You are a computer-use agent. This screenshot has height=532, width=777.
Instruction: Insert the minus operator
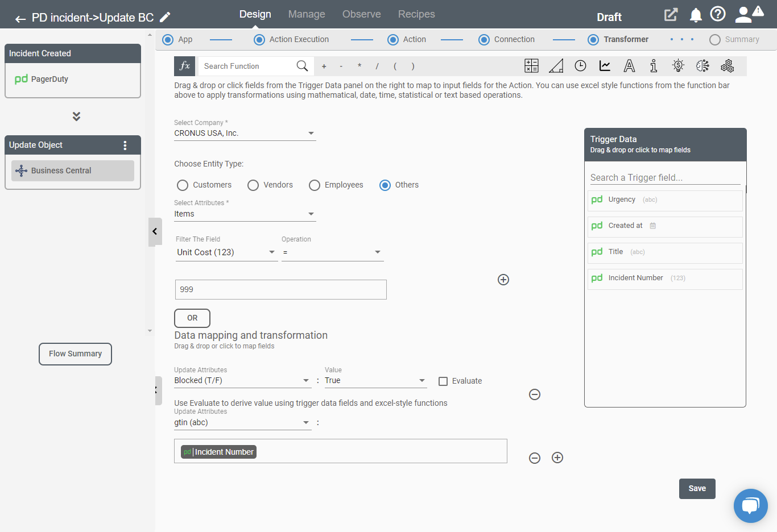(x=341, y=66)
